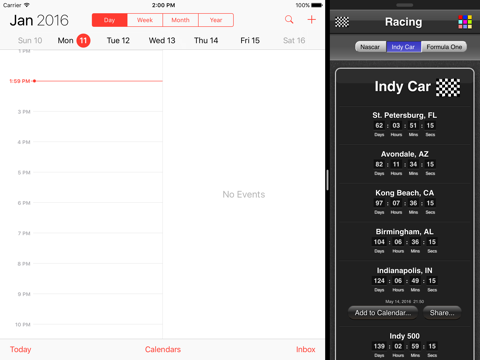The image size is (480, 360).
Task: Tap the split view divider handle
Action: pos(328,180)
